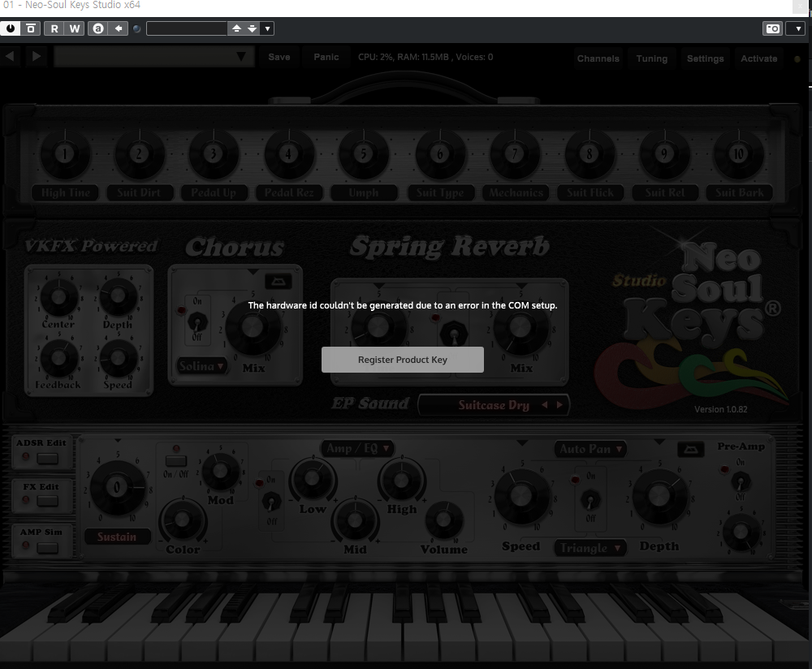Open the Amp / EQ dropdown

(x=357, y=448)
